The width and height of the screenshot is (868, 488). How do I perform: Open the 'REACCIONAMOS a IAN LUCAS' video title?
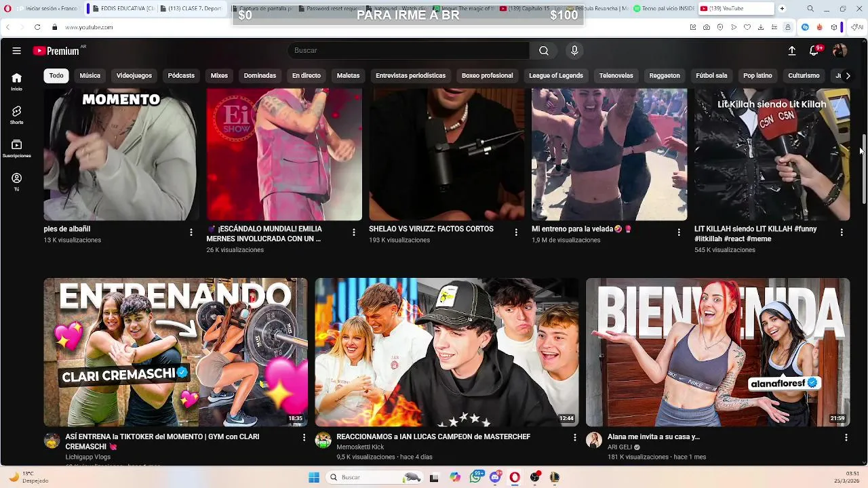(x=433, y=436)
